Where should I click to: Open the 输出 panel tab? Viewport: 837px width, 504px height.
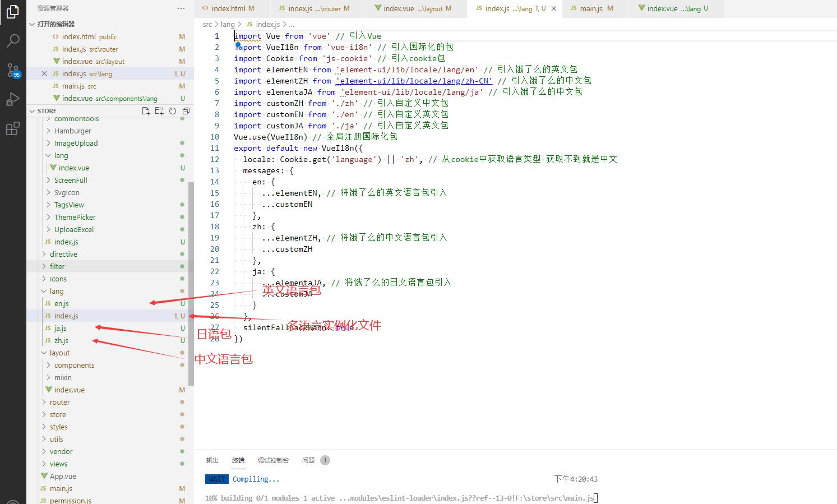(x=212, y=460)
